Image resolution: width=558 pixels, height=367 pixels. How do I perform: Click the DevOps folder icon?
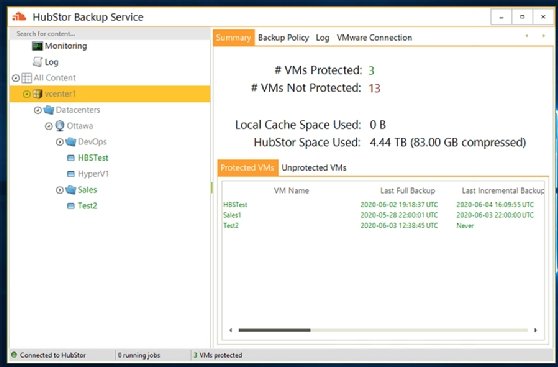[71, 142]
